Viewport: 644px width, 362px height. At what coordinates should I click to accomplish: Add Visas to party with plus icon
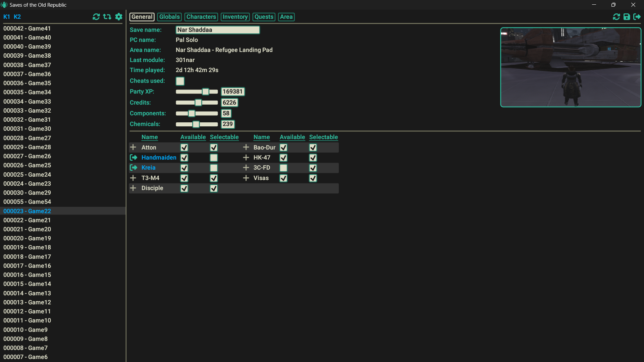[246, 178]
